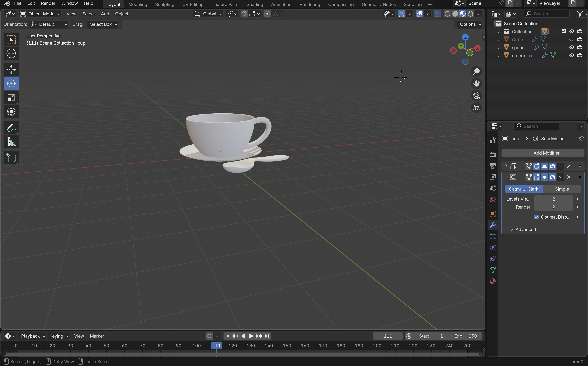
Task: Choose the Annotate pencil tool
Action: [11, 128]
